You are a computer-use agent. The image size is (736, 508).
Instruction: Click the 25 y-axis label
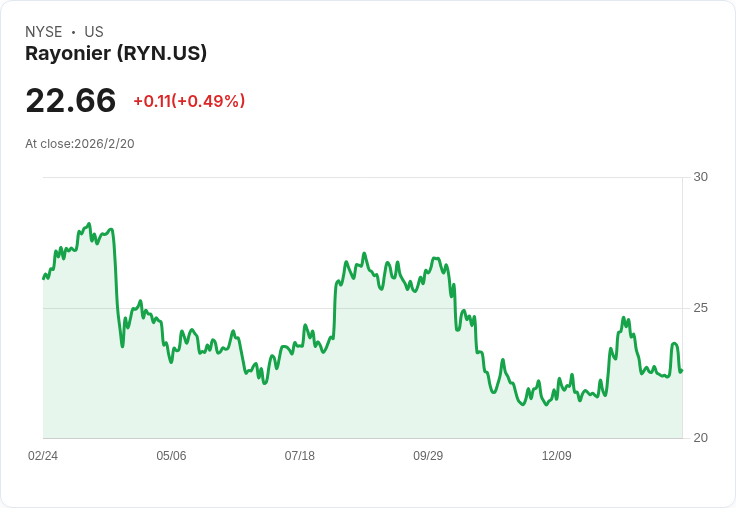(x=701, y=308)
